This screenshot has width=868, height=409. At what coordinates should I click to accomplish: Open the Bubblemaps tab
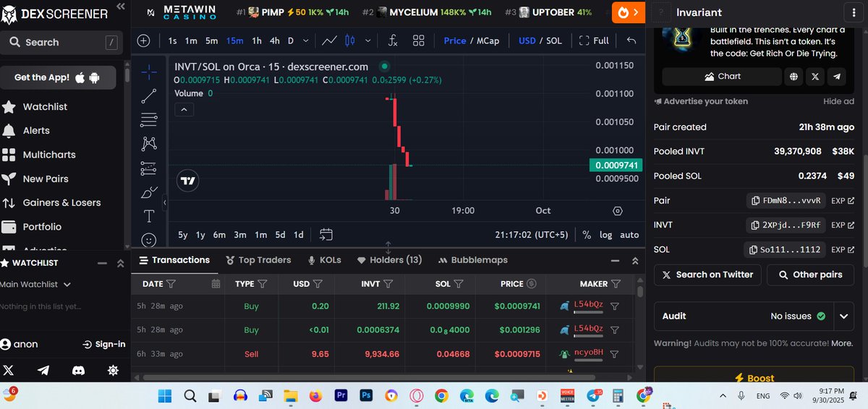pyautogui.click(x=472, y=260)
